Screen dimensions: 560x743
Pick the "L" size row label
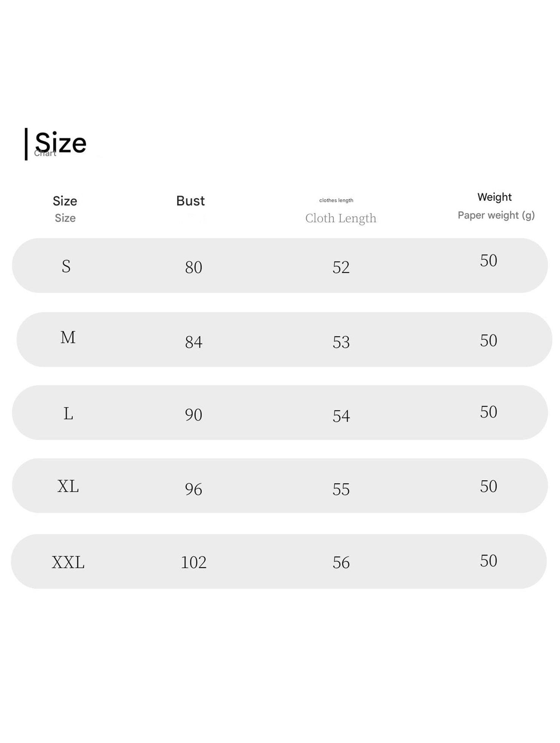[68, 413]
